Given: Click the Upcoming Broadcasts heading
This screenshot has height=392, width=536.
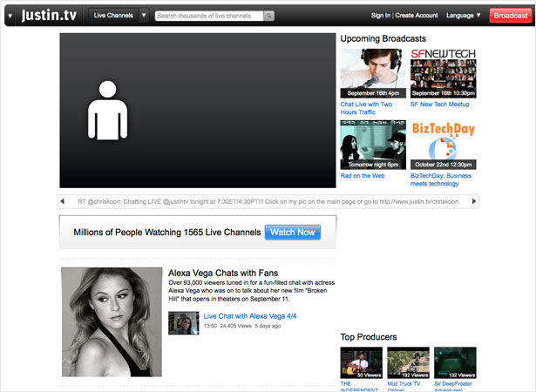Looking at the screenshot, I should pos(383,38).
